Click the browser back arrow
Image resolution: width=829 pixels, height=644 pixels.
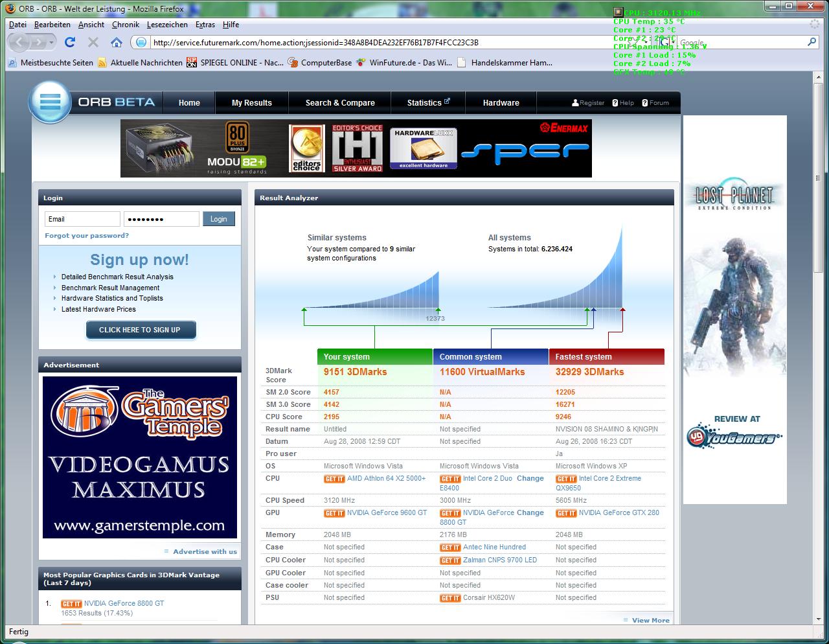point(20,42)
